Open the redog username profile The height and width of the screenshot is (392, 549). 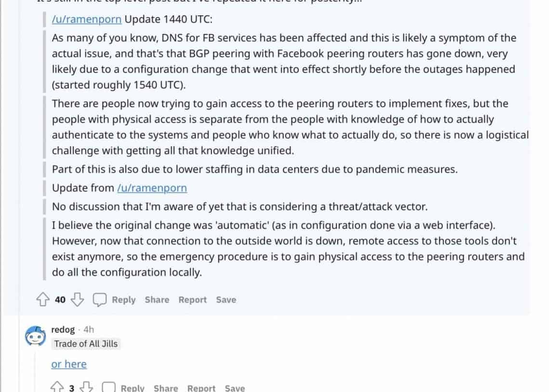(x=63, y=329)
